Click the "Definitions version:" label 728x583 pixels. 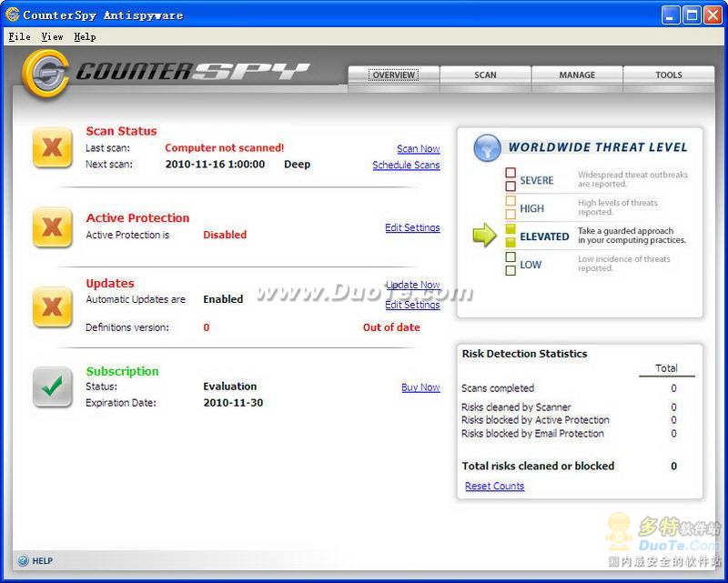point(127,327)
